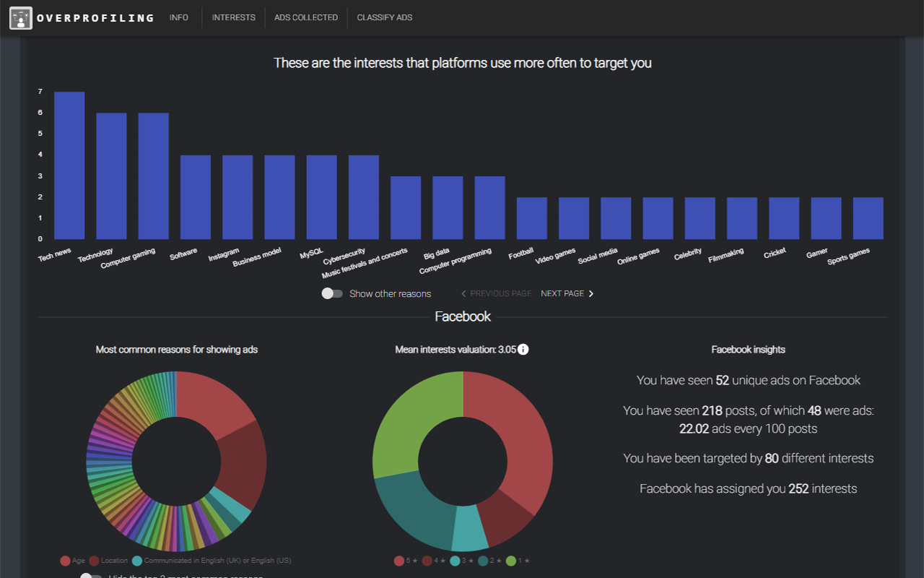Open the INFO menu item
This screenshot has width=924, height=578.
[179, 17]
